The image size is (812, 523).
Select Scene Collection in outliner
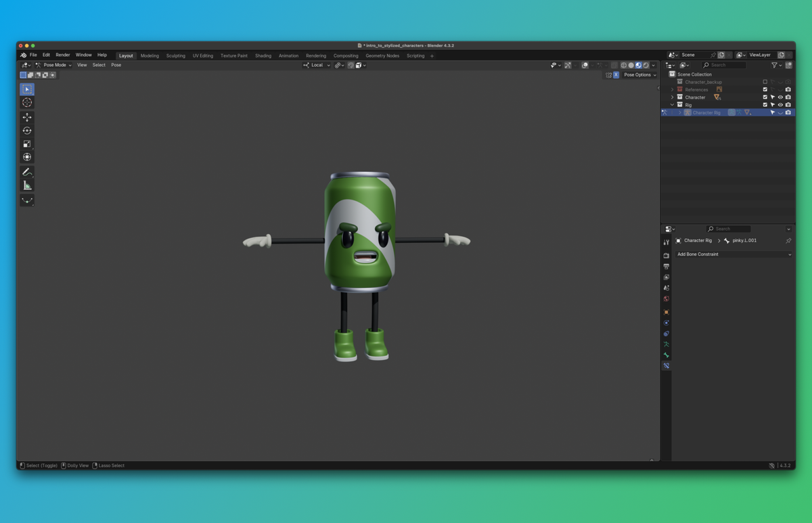694,74
